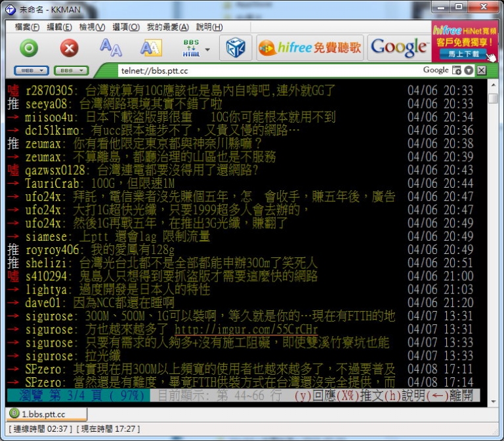Open the hifree free music banner

click(310, 48)
